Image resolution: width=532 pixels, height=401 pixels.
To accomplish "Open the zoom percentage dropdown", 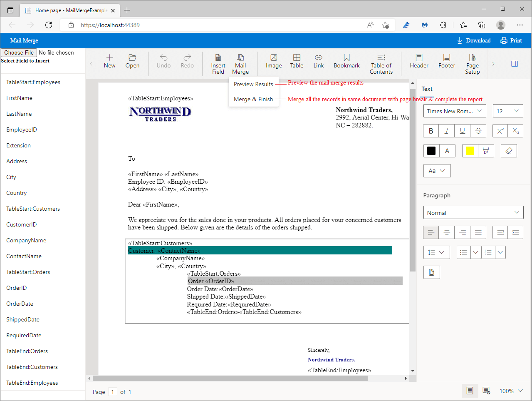I will click(511, 391).
